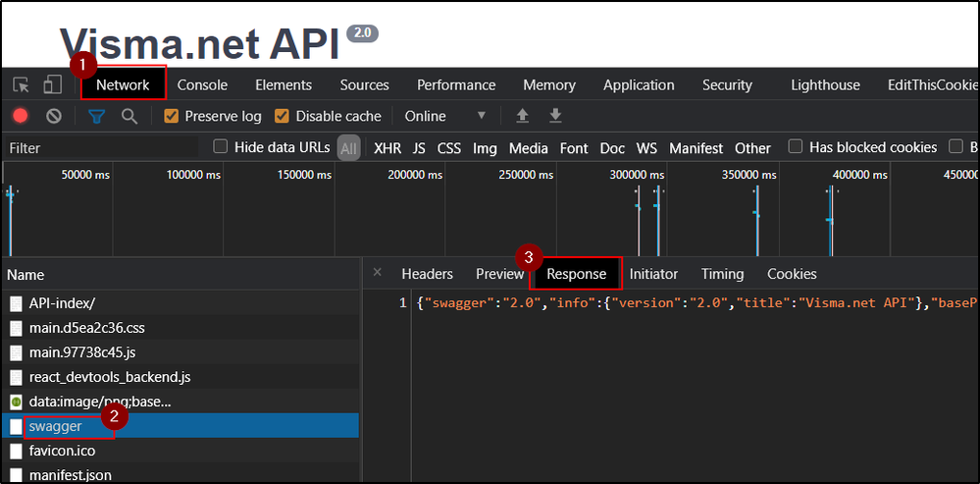Uncheck the Disable cache checkbox
This screenshot has height=484, width=980.
283,116
